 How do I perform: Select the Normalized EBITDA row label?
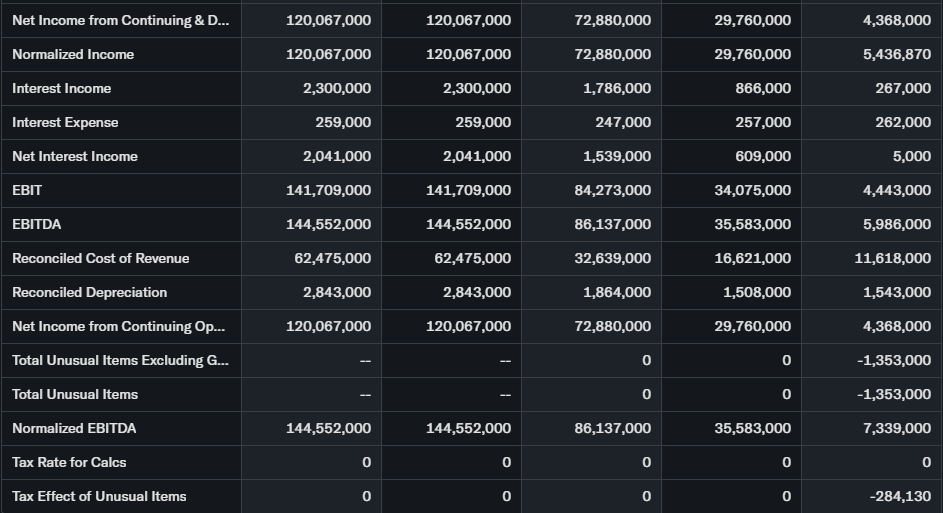tap(74, 428)
